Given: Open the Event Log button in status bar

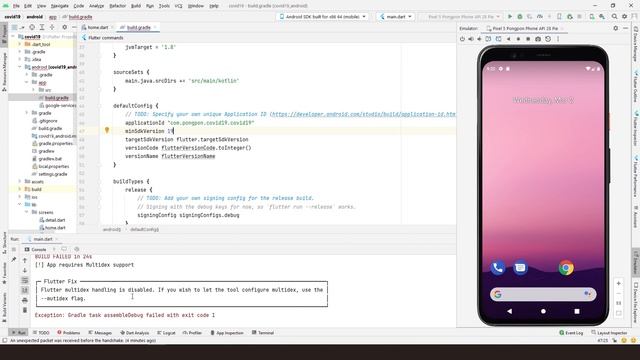Looking at the screenshot, I should tap(571, 333).
